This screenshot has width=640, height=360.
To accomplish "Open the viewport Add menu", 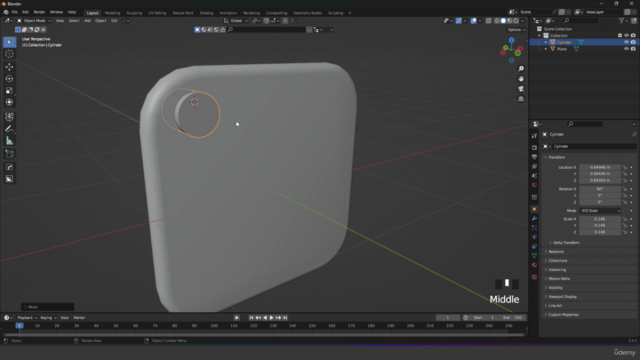I will pyautogui.click(x=87, y=21).
